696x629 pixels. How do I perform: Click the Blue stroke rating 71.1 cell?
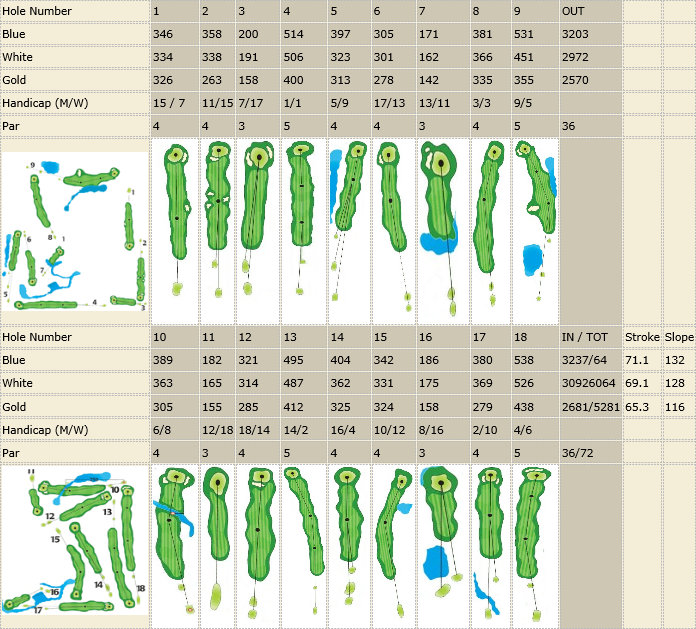[x=641, y=361]
